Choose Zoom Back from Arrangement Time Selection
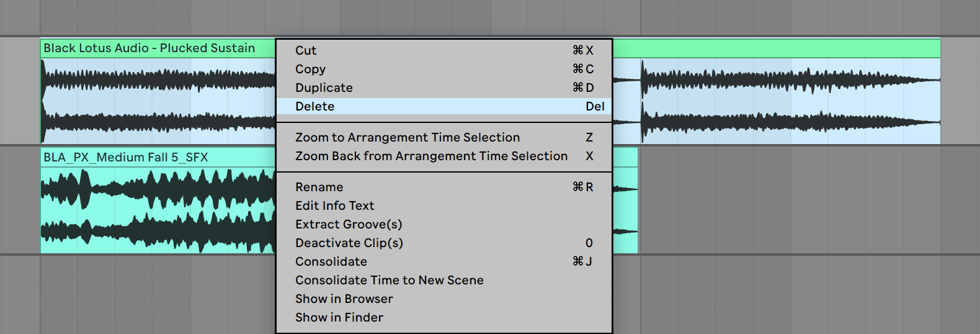Image resolution: width=980 pixels, height=334 pixels. pyautogui.click(x=444, y=156)
